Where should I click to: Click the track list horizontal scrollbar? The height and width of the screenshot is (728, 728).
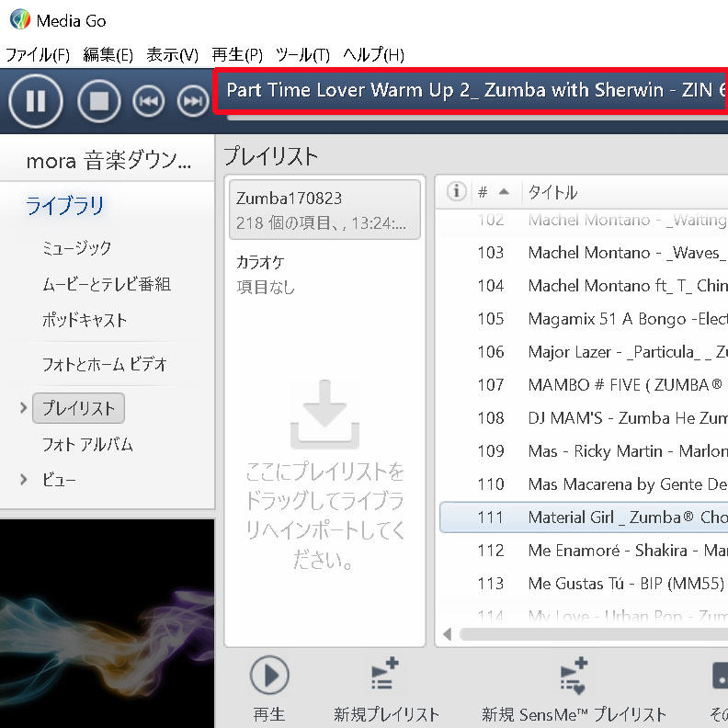click(594, 633)
